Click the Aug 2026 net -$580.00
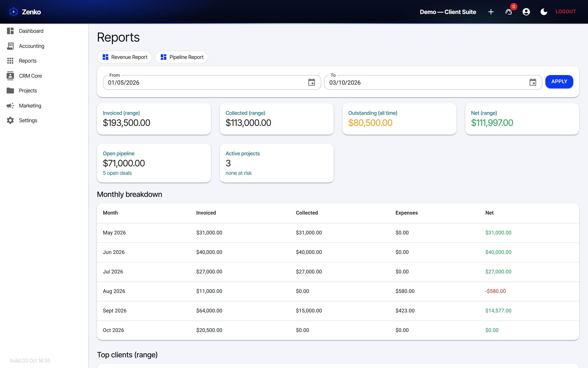Image resolution: width=588 pixels, height=368 pixels. [x=496, y=291]
